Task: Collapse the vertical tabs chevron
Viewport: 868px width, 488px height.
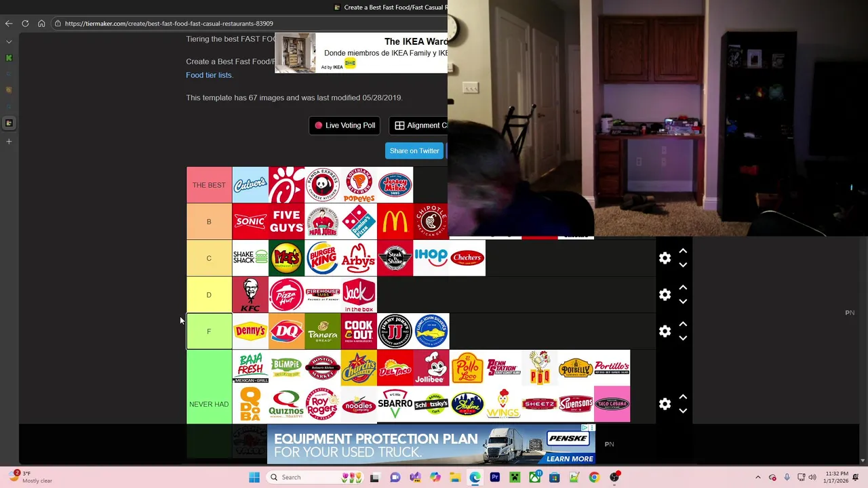Action: [9, 41]
